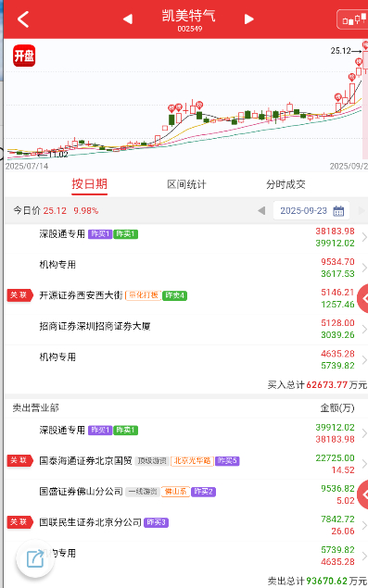
Task: Tap the 佛山系 tag
Action: pyautogui.click(x=175, y=492)
